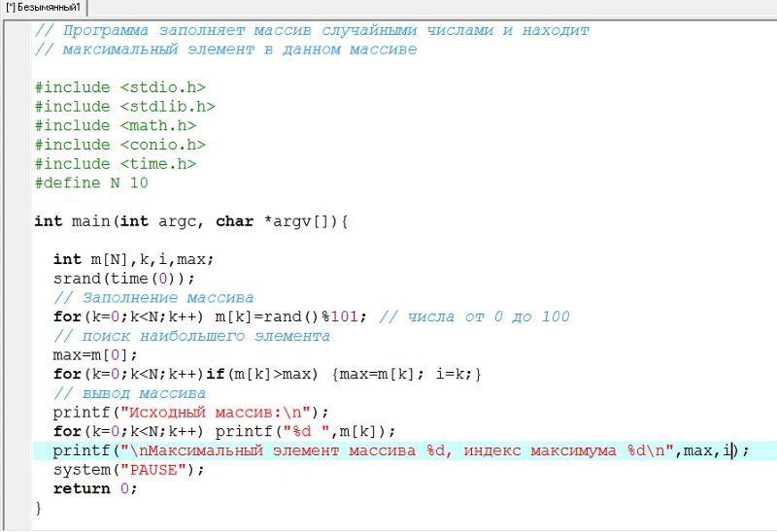Click the 'if(m[k]>max)' condition
This screenshot has height=532, width=777.
point(262,374)
